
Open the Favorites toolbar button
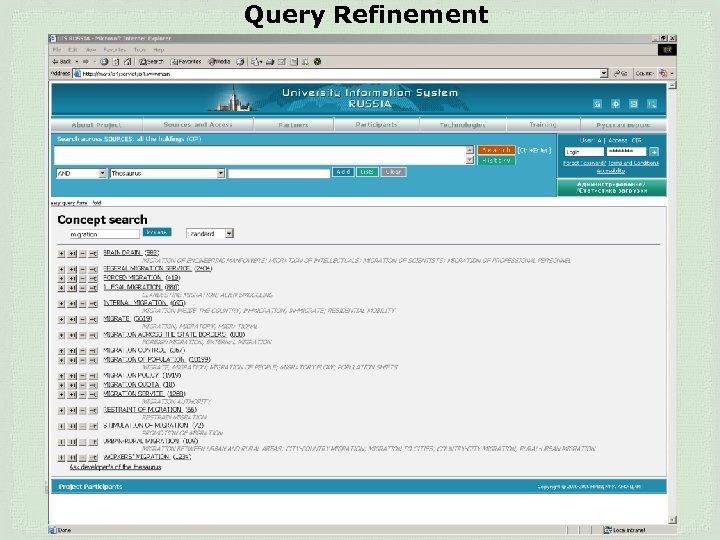click(x=186, y=62)
